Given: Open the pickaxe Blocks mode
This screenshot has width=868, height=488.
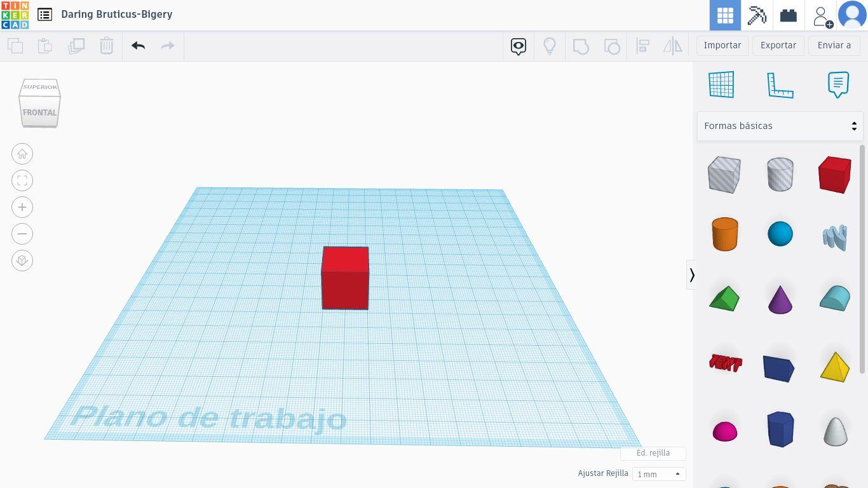Looking at the screenshot, I should click(x=757, y=15).
